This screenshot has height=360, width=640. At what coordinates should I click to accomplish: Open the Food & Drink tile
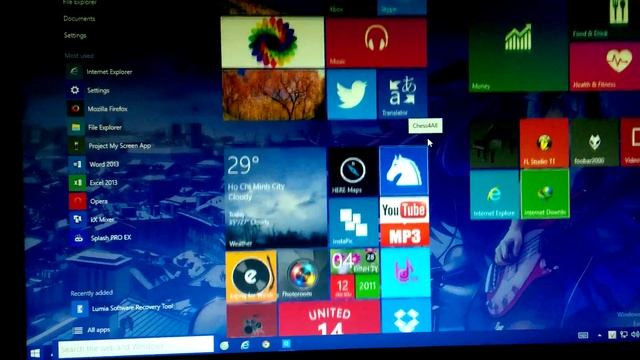605,20
